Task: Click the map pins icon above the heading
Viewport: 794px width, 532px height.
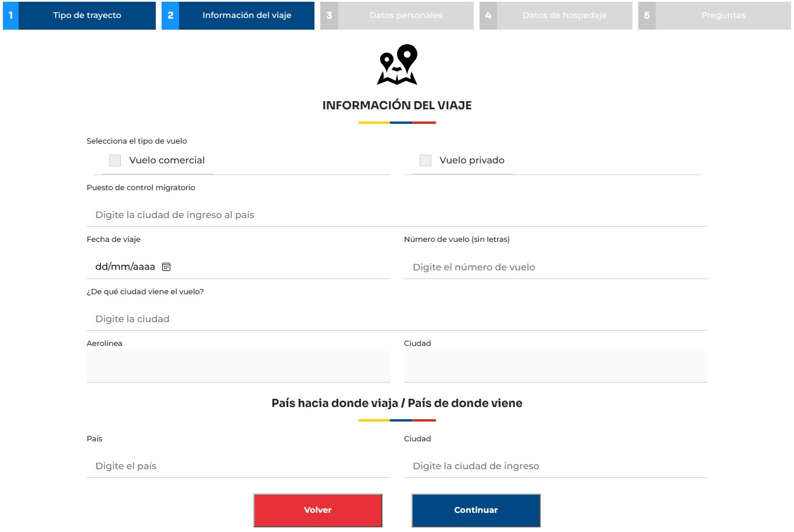Action: pyautogui.click(x=398, y=65)
